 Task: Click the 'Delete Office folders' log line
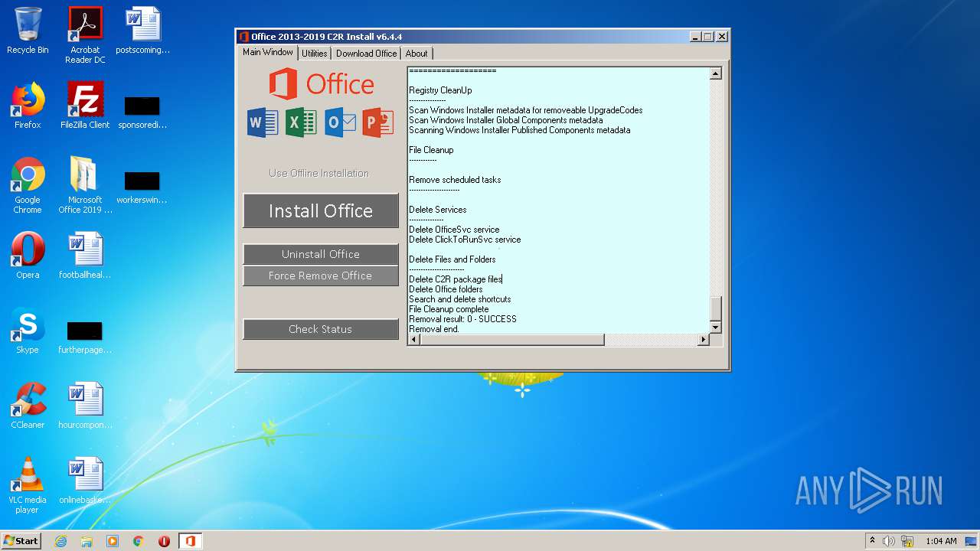tap(446, 289)
